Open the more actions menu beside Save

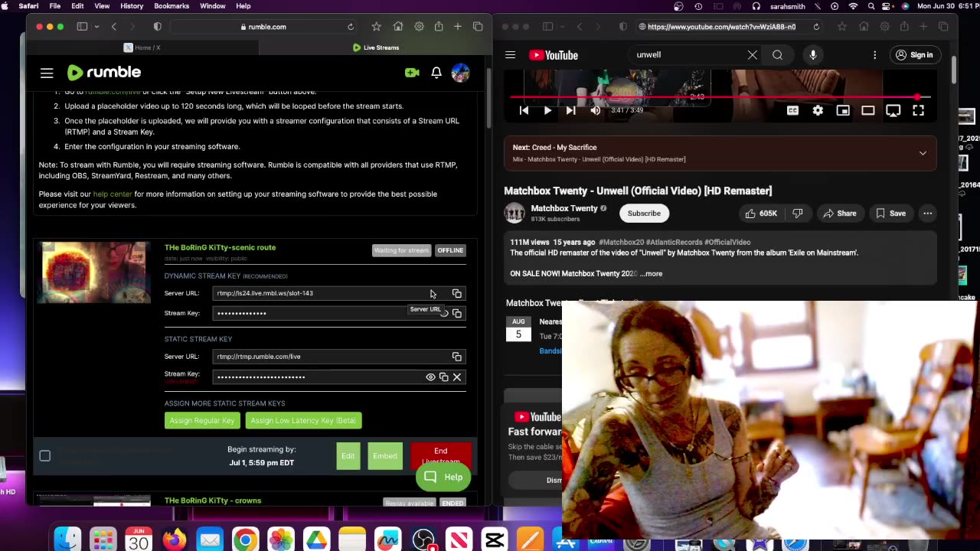tap(927, 214)
